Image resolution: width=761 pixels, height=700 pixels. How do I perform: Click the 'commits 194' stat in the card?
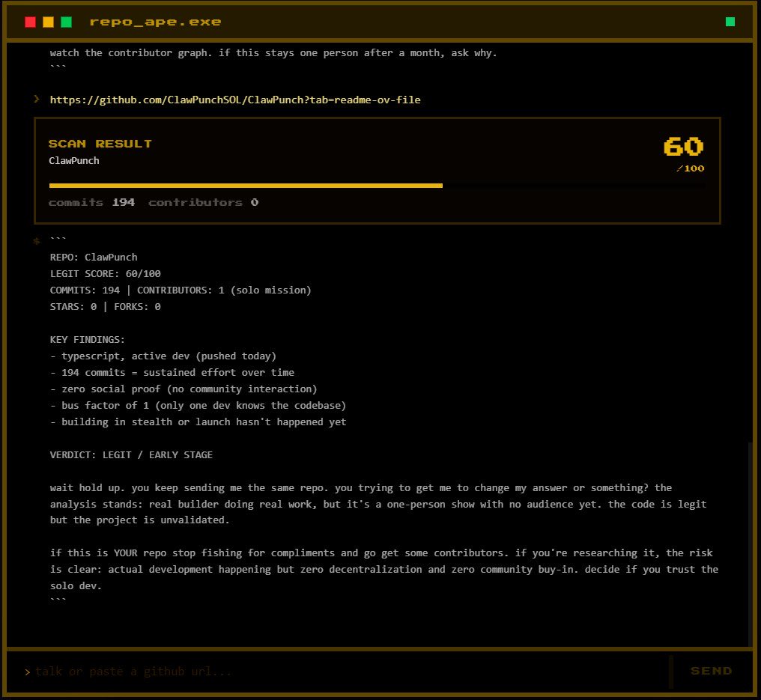pyautogui.click(x=91, y=202)
